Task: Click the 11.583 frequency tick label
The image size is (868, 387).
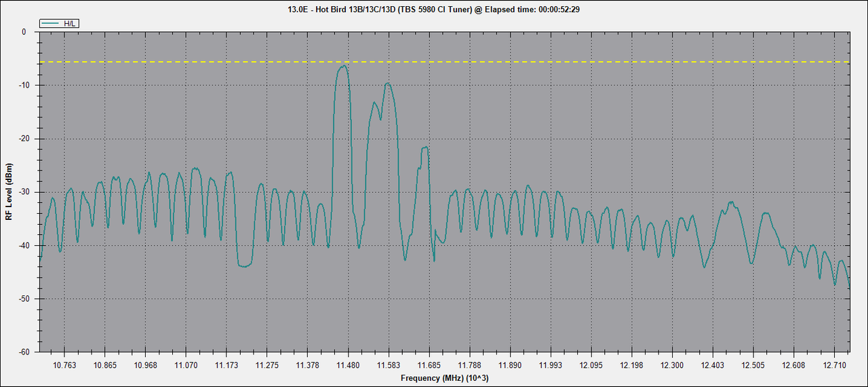Action: pyautogui.click(x=389, y=365)
